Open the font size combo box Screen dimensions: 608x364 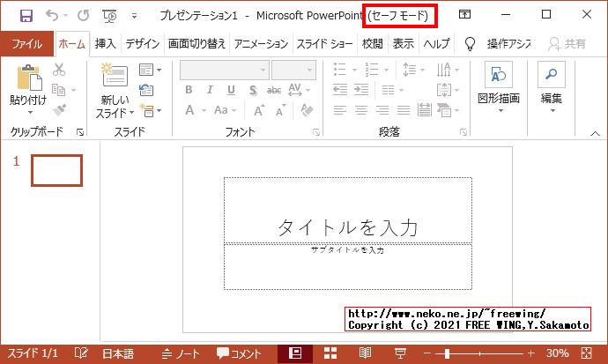click(x=293, y=70)
